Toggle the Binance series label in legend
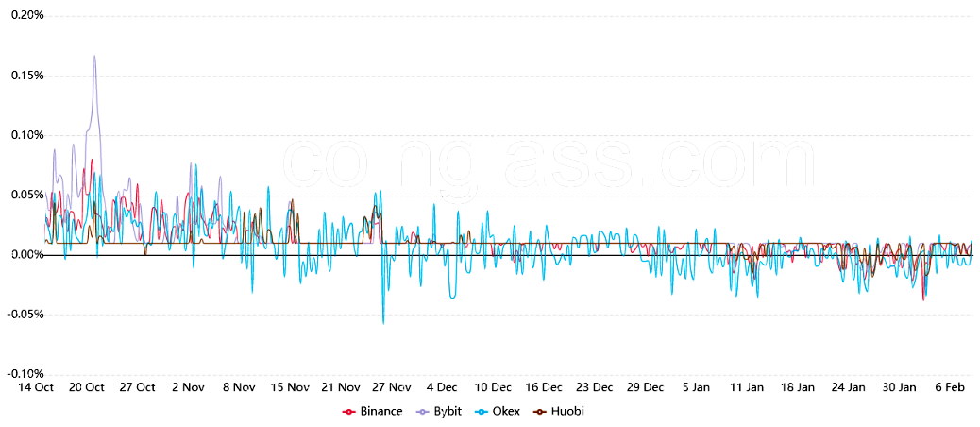 click(x=380, y=411)
